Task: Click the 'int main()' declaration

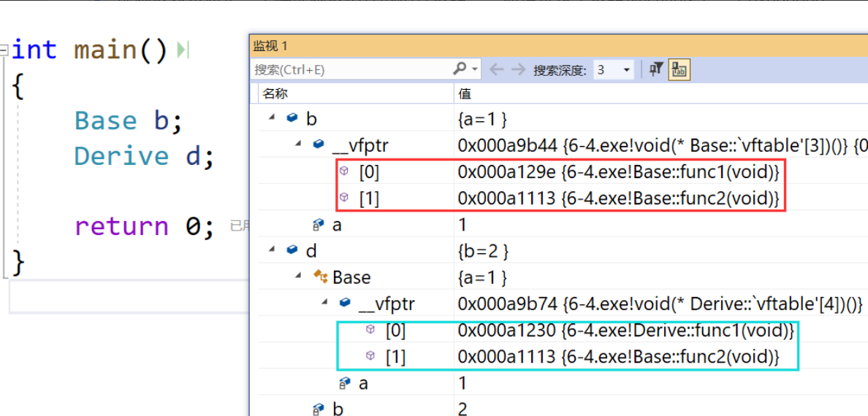Action: click(x=89, y=50)
